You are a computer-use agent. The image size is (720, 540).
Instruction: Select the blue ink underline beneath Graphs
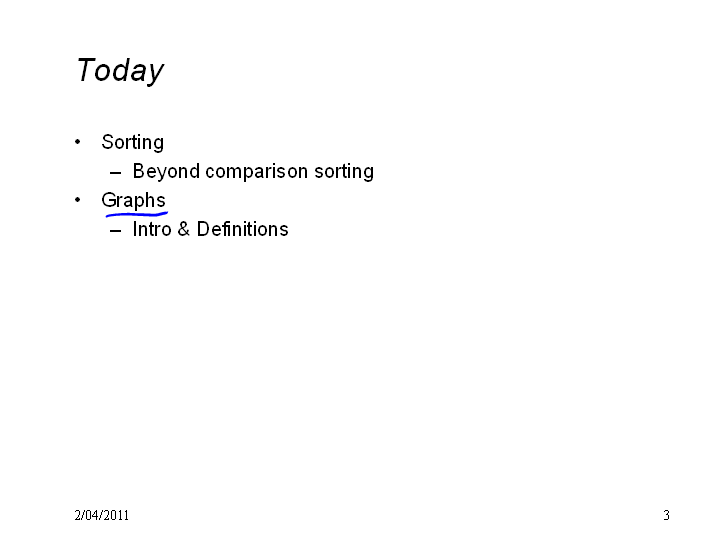tap(137, 214)
